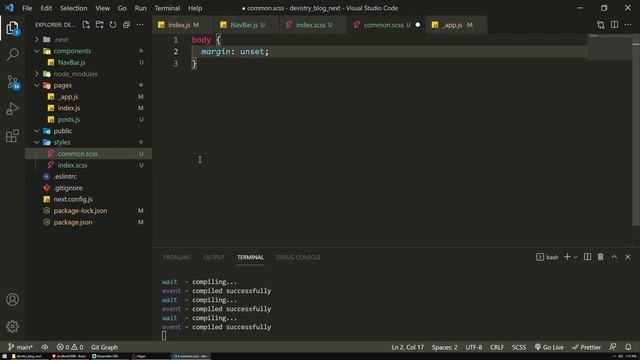Open the Run and Debug view

pos(12,109)
